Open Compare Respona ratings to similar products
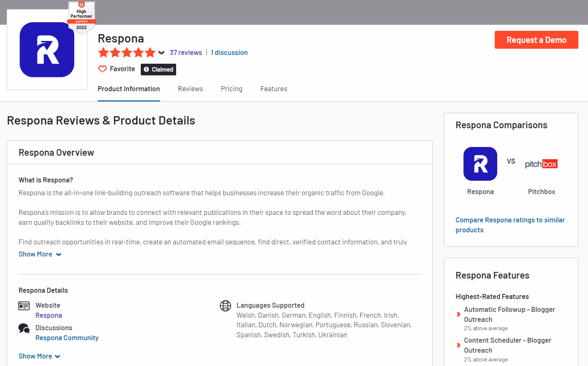The height and width of the screenshot is (366, 588). (510, 225)
